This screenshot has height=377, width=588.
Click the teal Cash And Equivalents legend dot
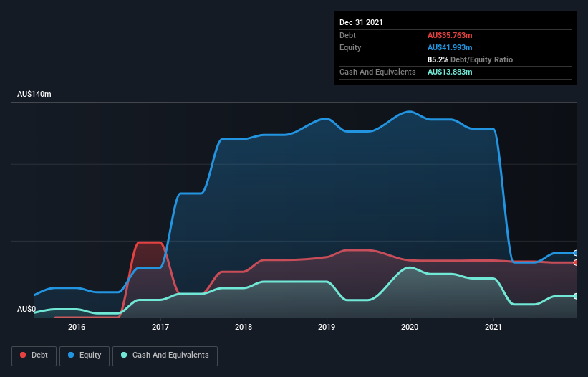[124, 355]
